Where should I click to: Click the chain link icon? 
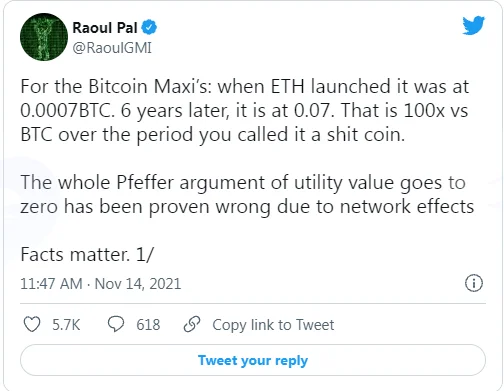coord(192,324)
